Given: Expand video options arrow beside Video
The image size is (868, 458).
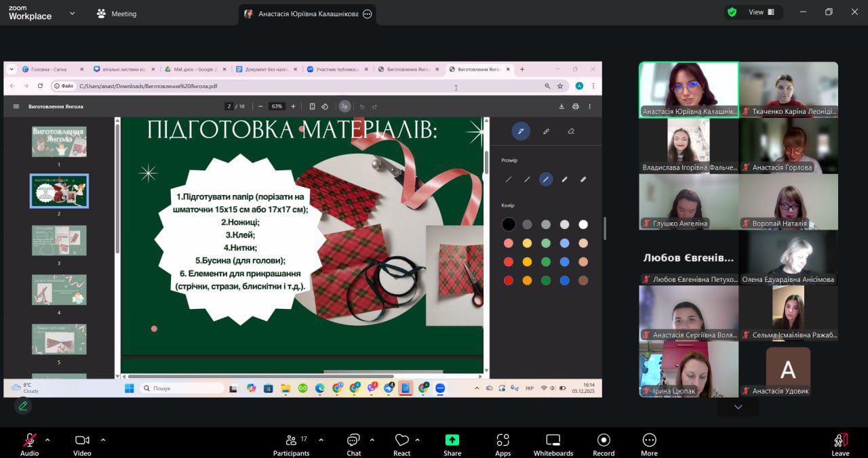Looking at the screenshot, I should tap(103, 440).
